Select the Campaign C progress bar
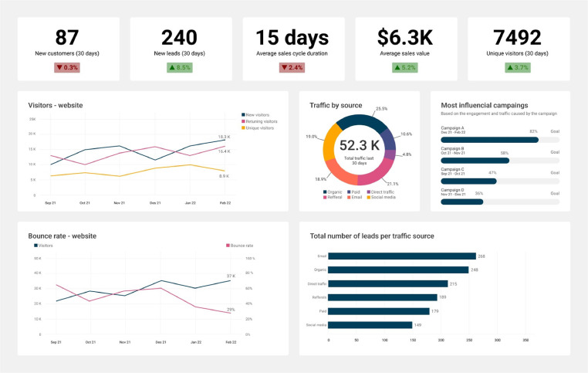The width and height of the screenshot is (588, 373). pos(500,181)
